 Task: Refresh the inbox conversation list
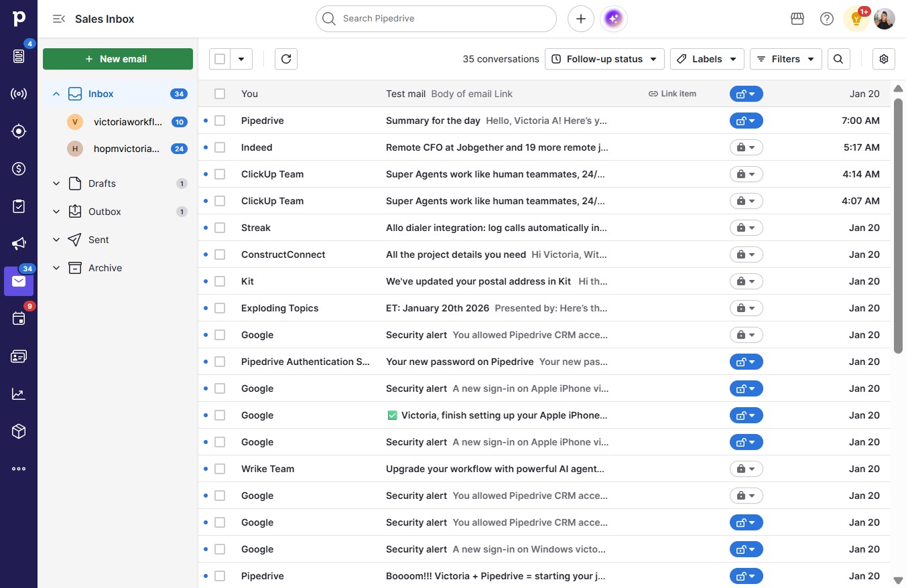tap(286, 59)
